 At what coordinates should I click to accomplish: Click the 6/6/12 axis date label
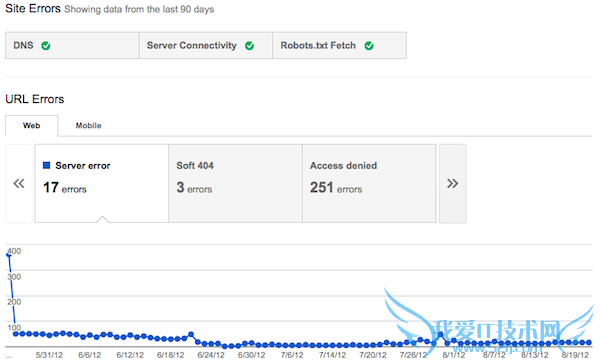90,355
